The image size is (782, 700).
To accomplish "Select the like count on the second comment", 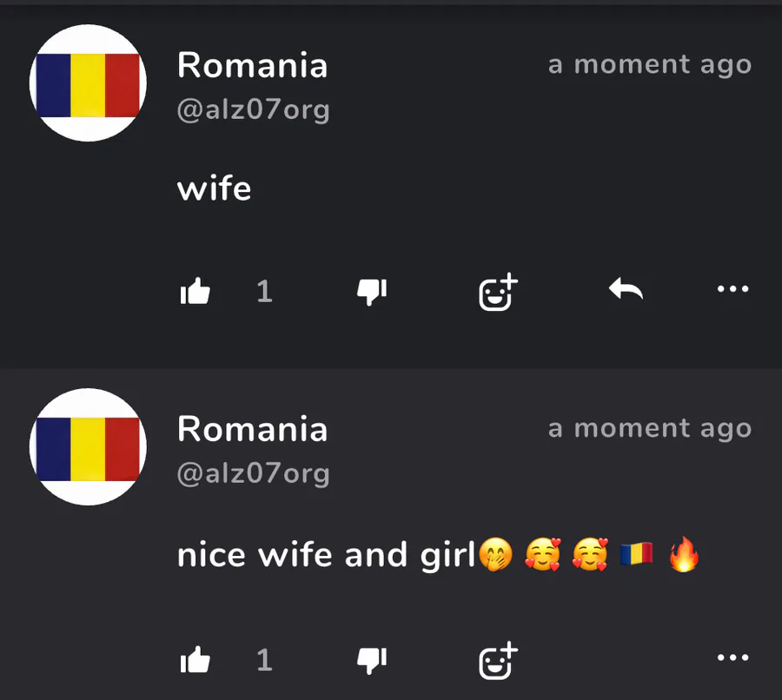I will pos(264,661).
